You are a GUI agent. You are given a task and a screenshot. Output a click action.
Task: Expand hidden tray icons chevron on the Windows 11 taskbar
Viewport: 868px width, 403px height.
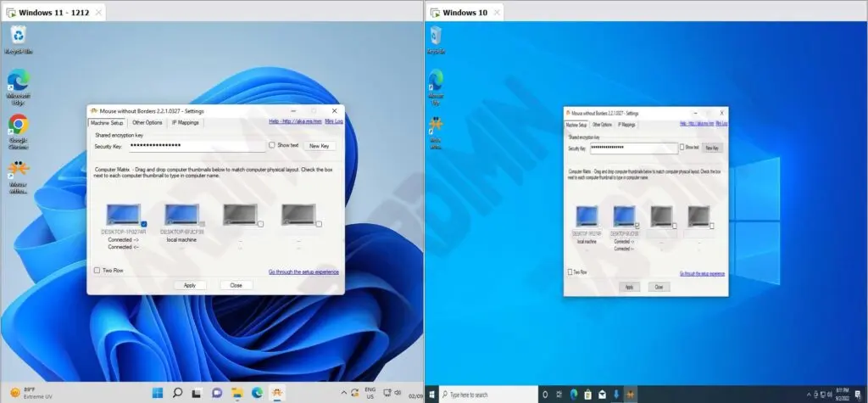tap(343, 393)
